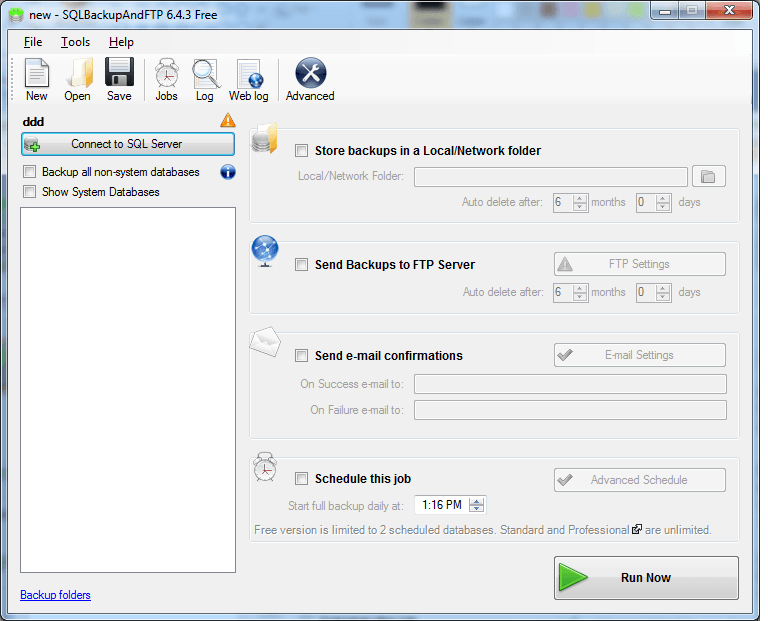
Task: Open Advanced Schedule button
Action: point(640,480)
